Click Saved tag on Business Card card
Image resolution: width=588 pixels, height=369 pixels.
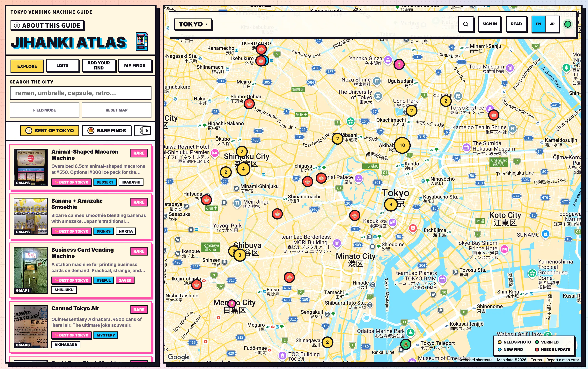click(x=125, y=280)
